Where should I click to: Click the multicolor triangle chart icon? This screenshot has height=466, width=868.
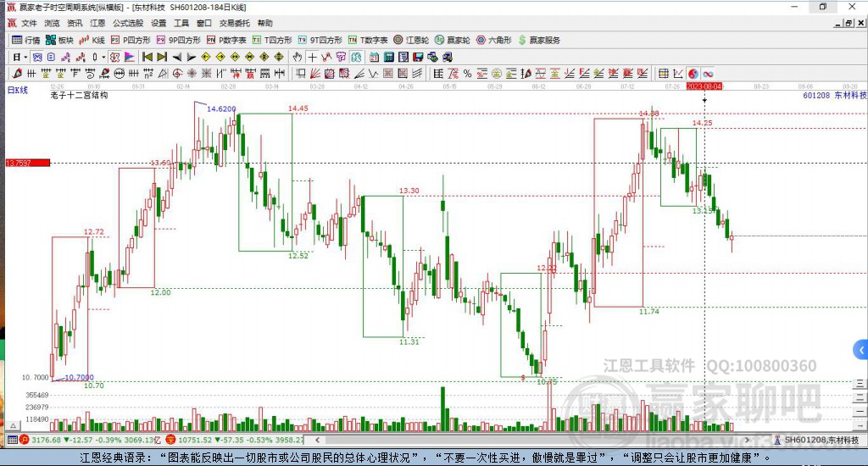click(130, 57)
